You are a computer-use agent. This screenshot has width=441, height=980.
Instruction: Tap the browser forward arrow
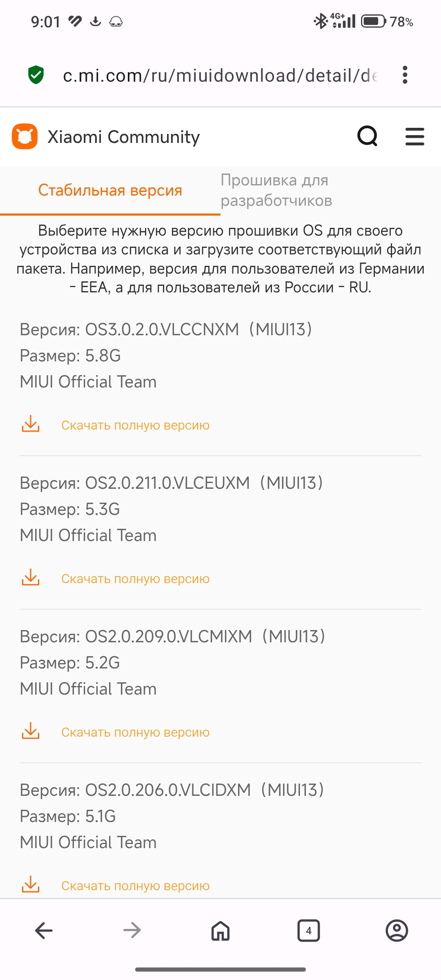[132, 931]
